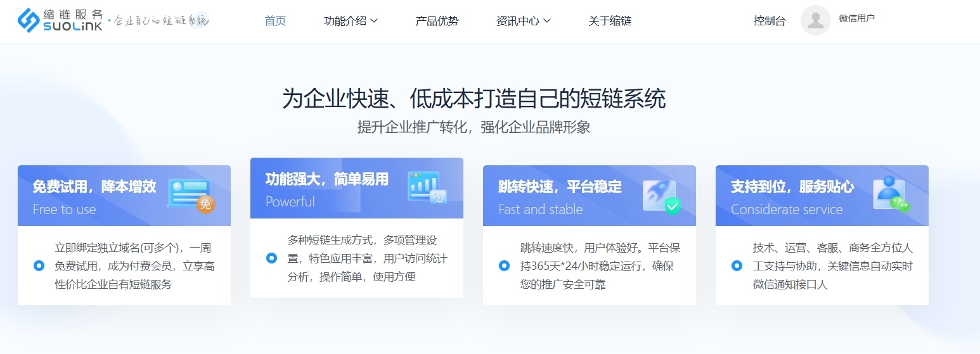Select radio bullet in 跳转快速 card
Image resolution: width=980 pixels, height=354 pixels.
click(504, 266)
